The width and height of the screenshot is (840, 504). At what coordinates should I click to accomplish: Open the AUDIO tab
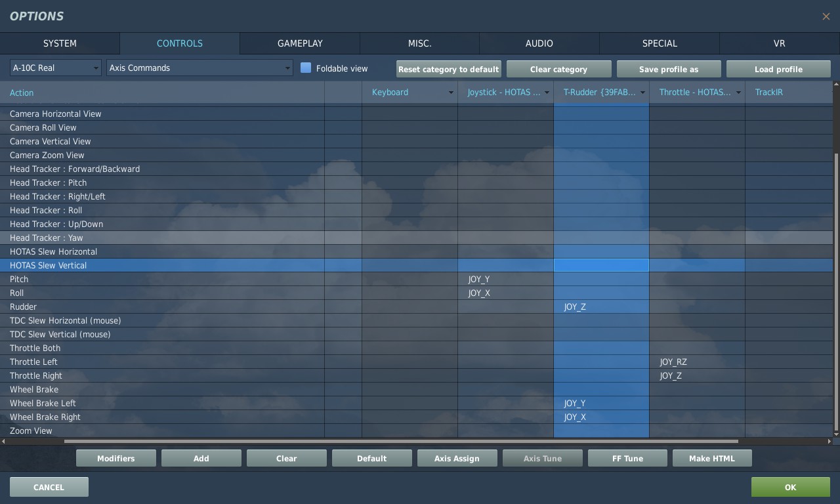(x=539, y=43)
